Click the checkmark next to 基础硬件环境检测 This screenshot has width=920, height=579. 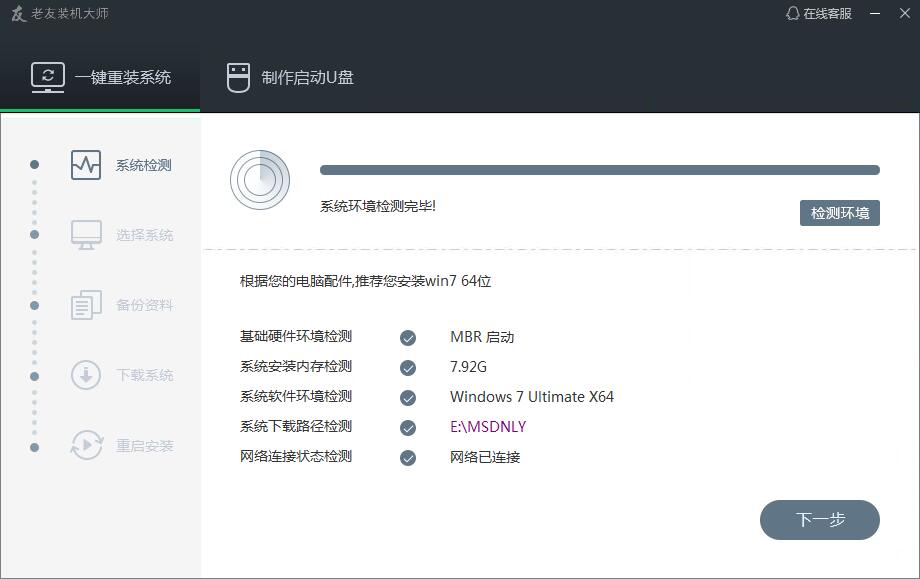(407, 337)
